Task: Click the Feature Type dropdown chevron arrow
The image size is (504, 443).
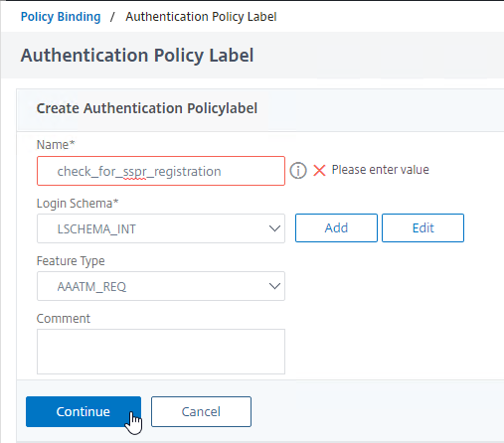Action: click(x=274, y=286)
